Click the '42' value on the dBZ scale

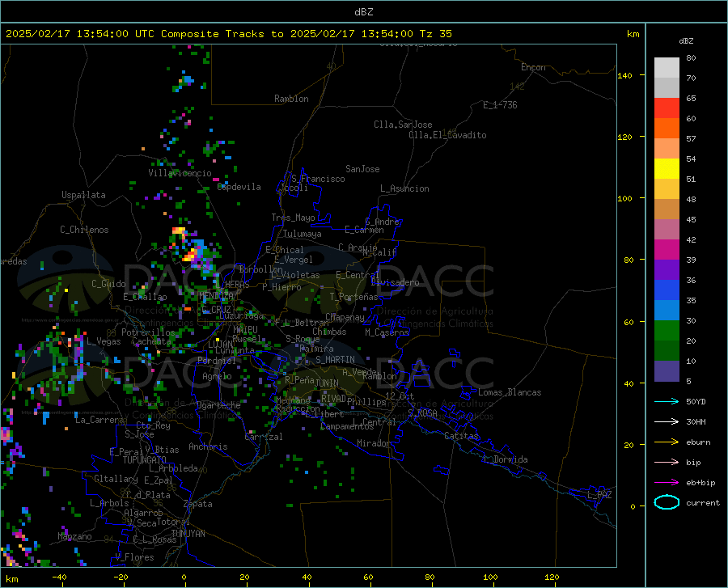[x=691, y=240]
